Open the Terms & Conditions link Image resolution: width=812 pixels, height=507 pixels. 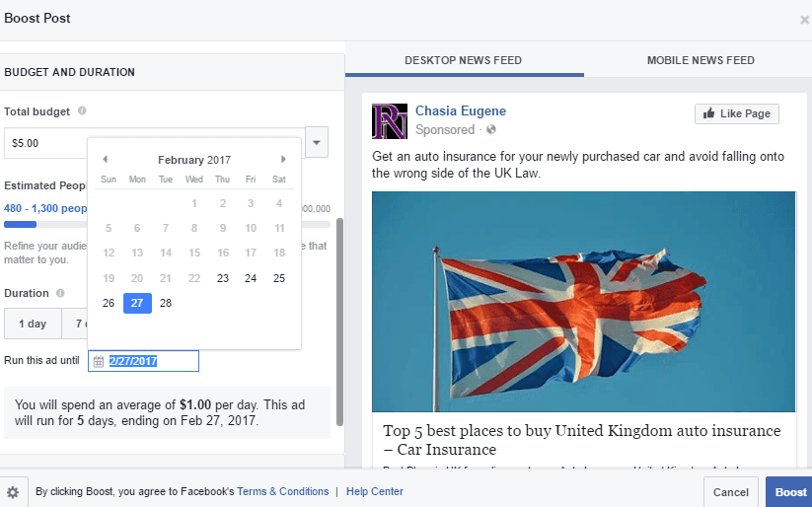tap(283, 491)
